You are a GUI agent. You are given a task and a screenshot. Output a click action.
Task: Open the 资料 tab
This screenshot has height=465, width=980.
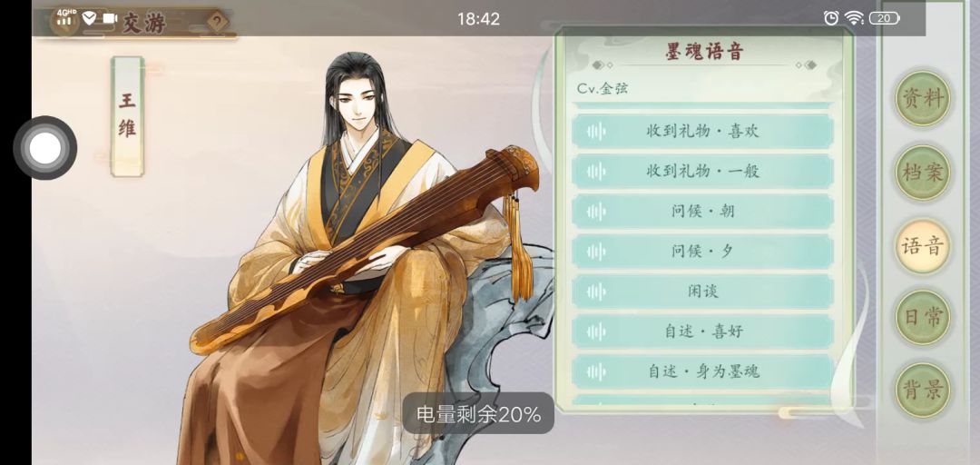pos(923,98)
